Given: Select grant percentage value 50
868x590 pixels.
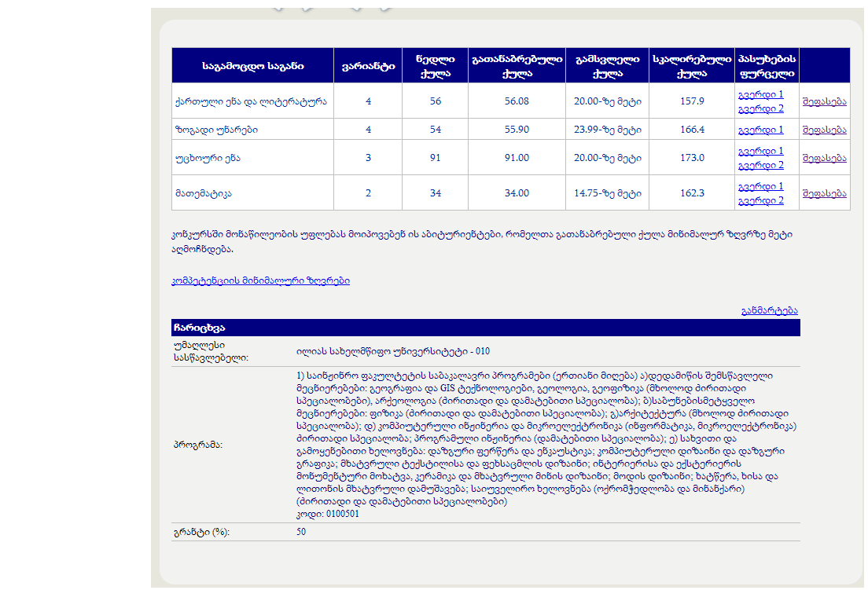Looking at the screenshot, I should (300, 532).
